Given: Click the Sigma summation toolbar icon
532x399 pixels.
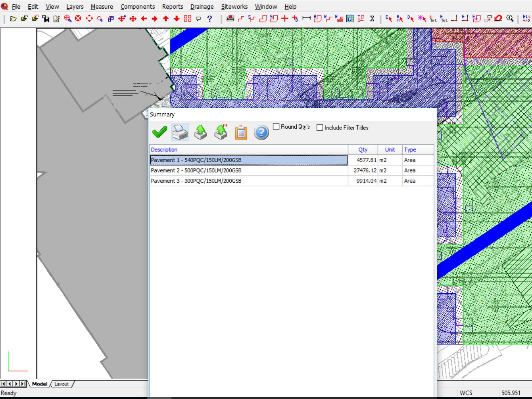Looking at the screenshot, I should pos(372,19).
